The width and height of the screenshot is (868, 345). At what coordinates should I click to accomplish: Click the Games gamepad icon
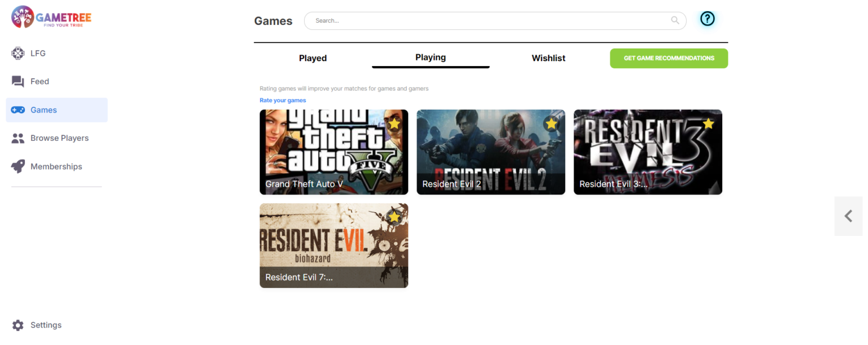click(x=18, y=110)
